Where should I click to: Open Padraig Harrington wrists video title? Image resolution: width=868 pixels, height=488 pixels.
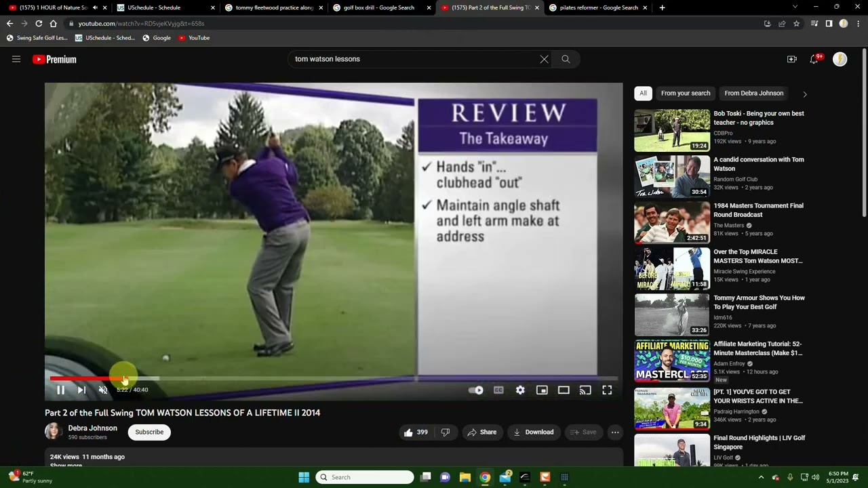tap(757, 396)
